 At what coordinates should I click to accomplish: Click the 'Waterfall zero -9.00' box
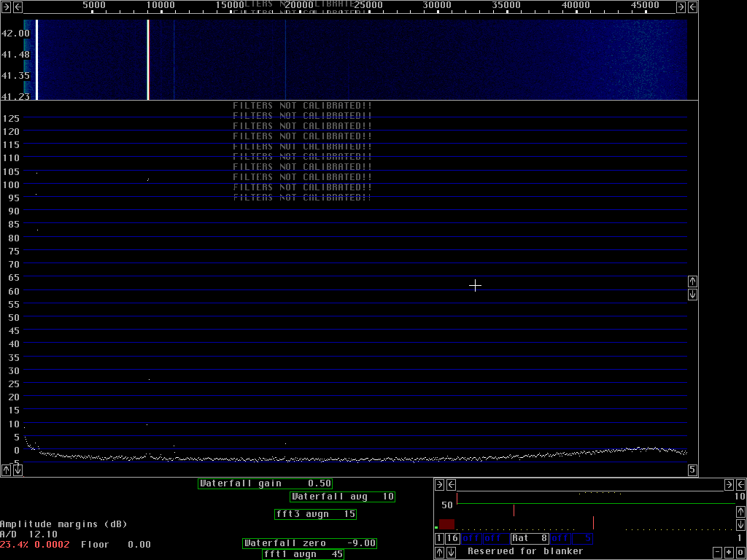pos(309,543)
